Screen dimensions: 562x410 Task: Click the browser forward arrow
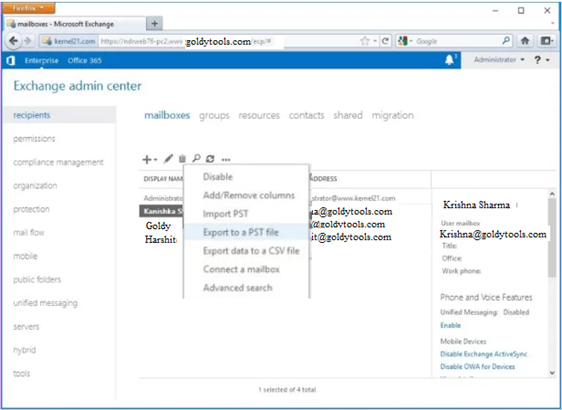pos(28,41)
